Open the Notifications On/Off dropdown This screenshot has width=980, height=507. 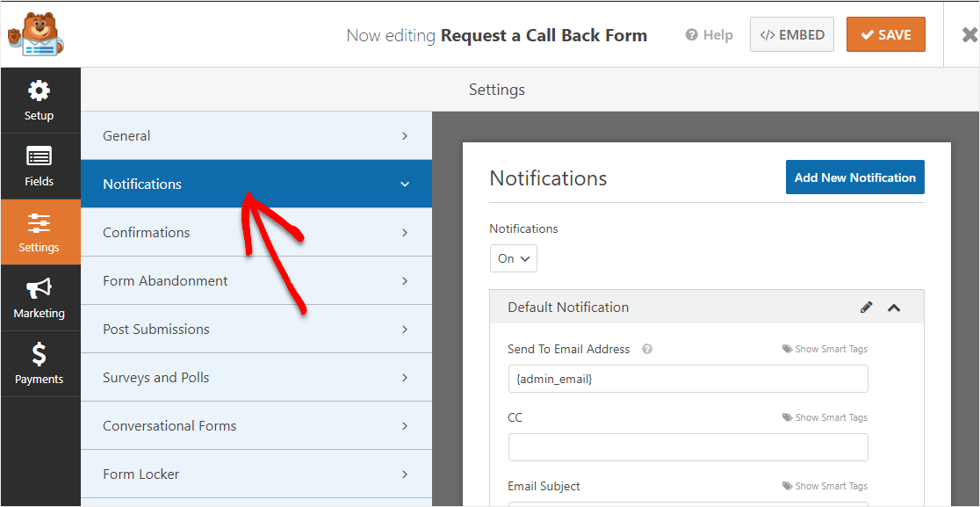pos(513,258)
